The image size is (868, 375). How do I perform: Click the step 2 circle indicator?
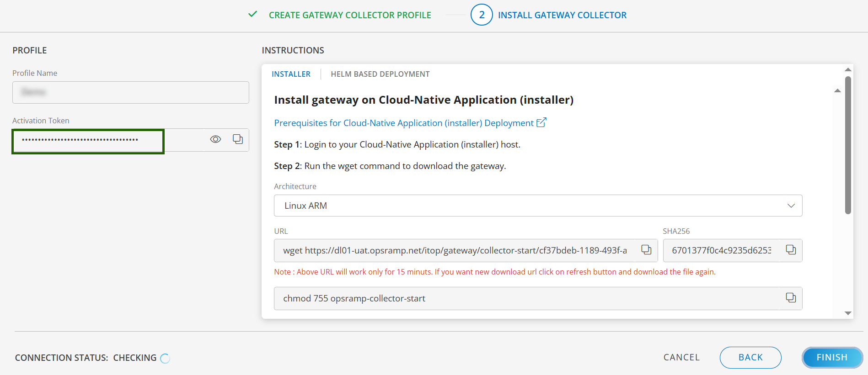point(482,15)
